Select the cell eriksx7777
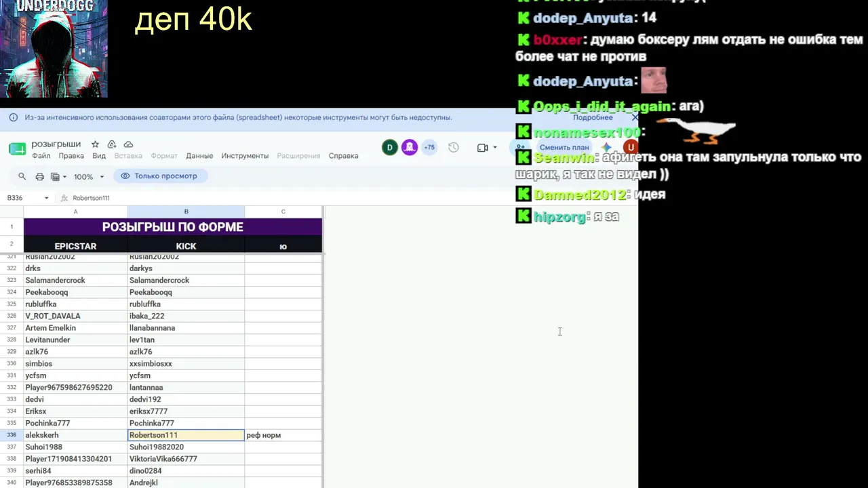868x488 pixels. 186,411
